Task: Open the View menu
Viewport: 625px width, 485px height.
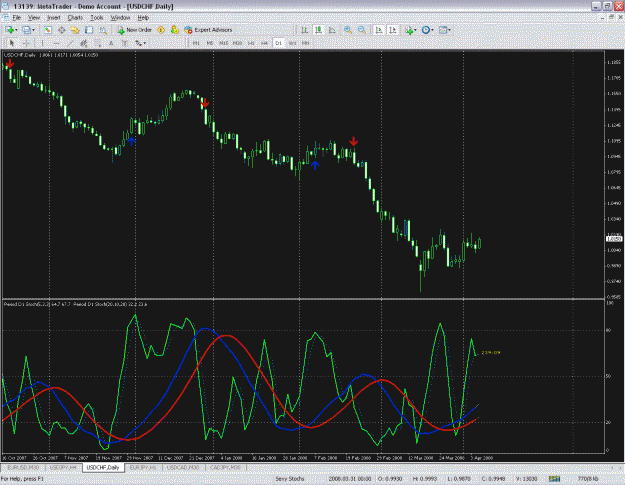Action: [34, 18]
